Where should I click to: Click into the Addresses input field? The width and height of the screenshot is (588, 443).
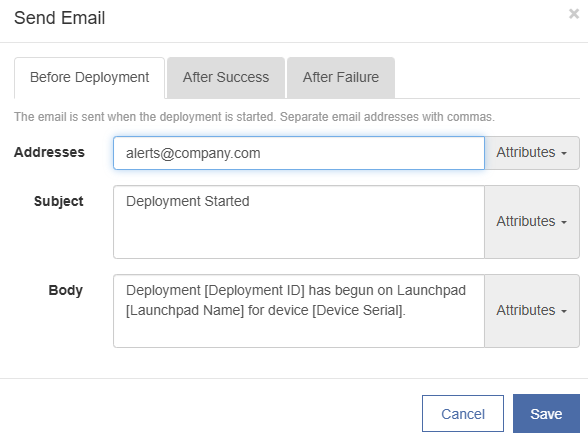pyautogui.click(x=299, y=153)
